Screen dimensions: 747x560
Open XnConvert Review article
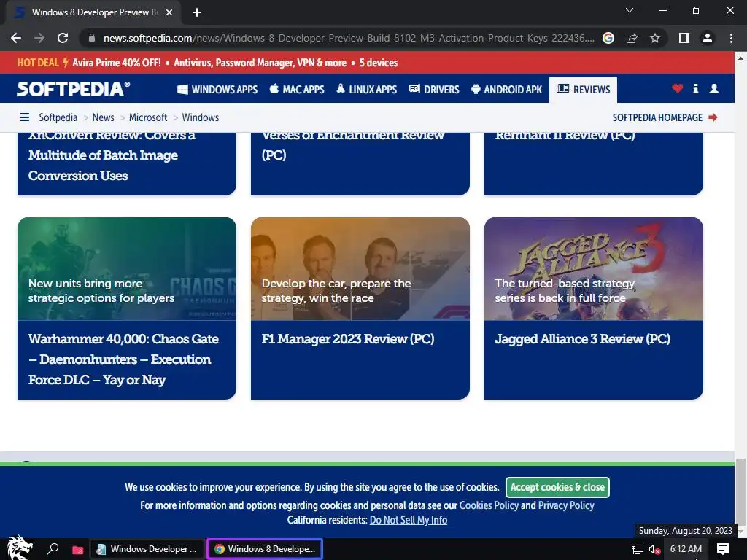[x=112, y=155]
